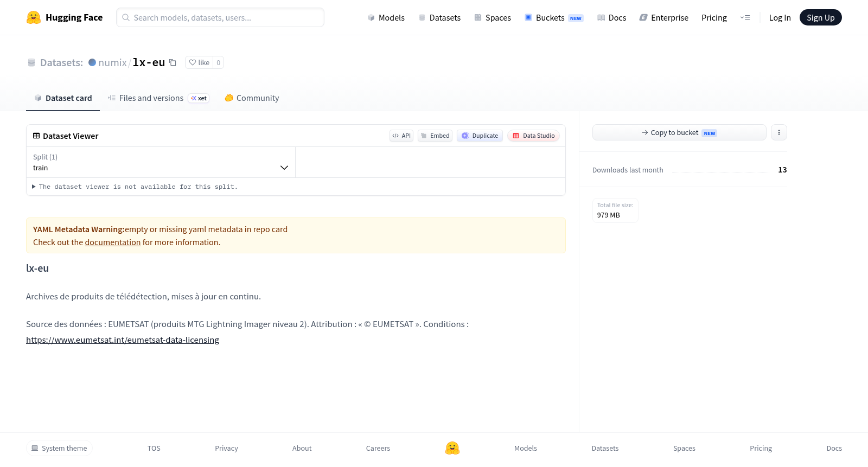Click the lx-eu heading in the card

click(37, 268)
